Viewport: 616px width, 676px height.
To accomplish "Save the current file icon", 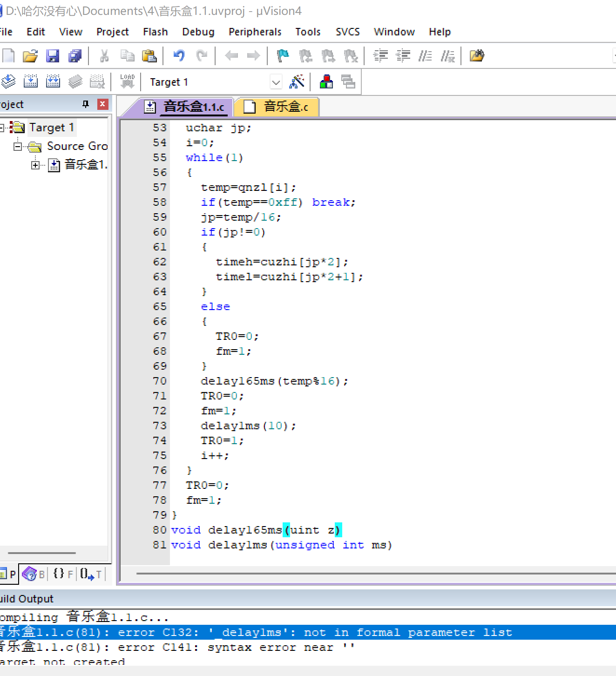I will coord(53,56).
